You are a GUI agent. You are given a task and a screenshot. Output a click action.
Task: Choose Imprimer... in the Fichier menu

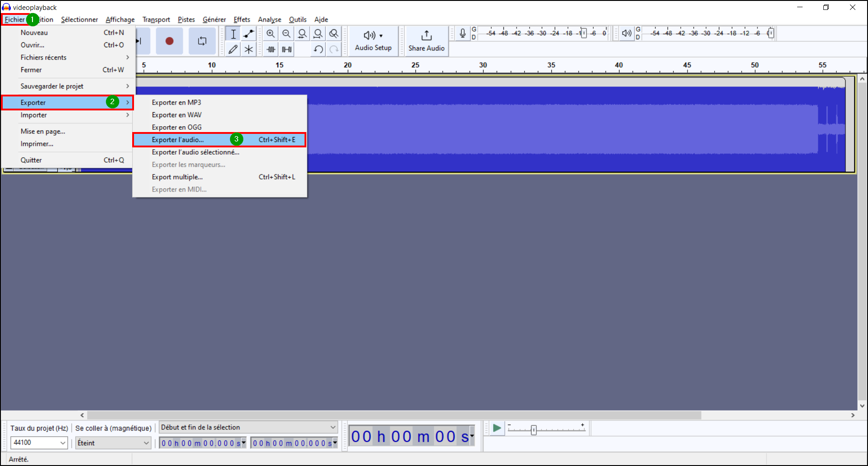(69, 144)
